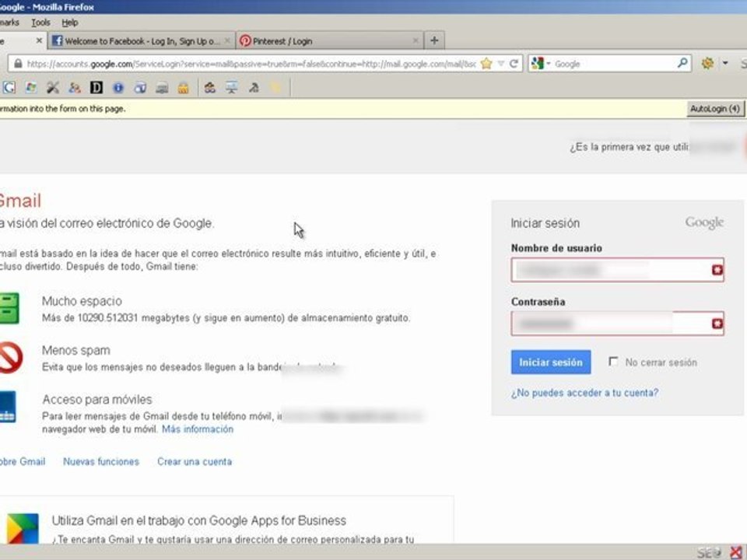747x560 pixels.
Task: Open the URL history dropdown arrow
Action: click(500, 63)
